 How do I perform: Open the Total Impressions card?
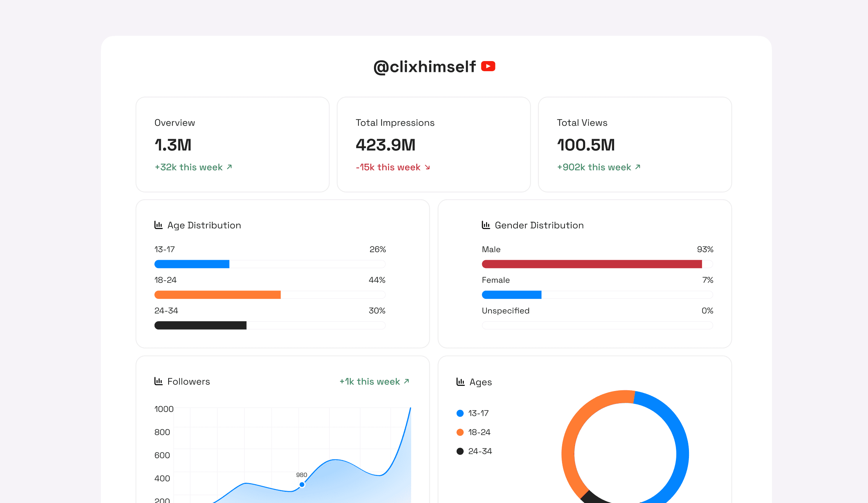(433, 145)
